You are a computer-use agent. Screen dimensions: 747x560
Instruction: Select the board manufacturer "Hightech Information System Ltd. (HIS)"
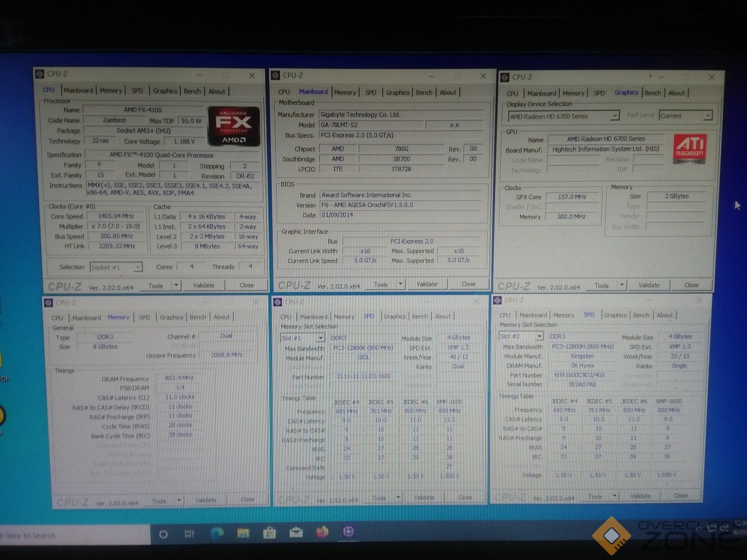[606, 149]
